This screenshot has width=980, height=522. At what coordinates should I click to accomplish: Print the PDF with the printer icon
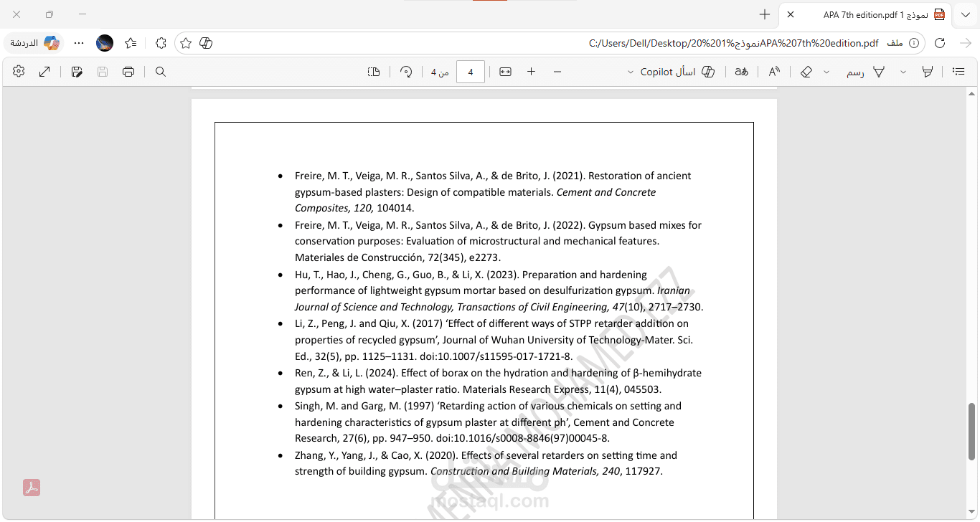pos(128,72)
